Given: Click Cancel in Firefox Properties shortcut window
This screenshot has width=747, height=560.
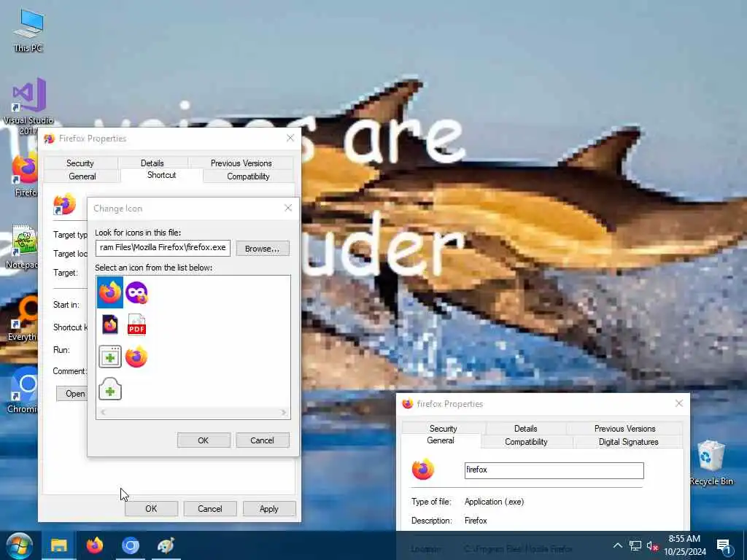Looking at the screenshot, I should 209,508.
